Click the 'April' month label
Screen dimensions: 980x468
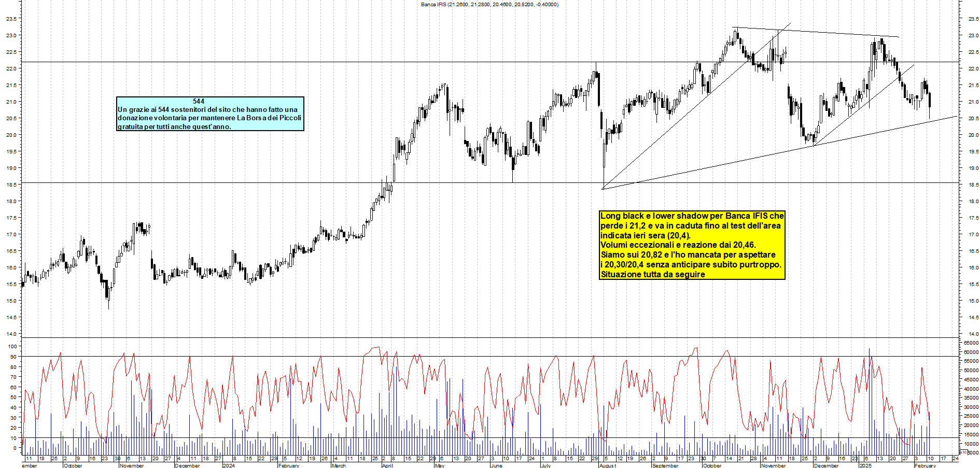pos(387,465)
